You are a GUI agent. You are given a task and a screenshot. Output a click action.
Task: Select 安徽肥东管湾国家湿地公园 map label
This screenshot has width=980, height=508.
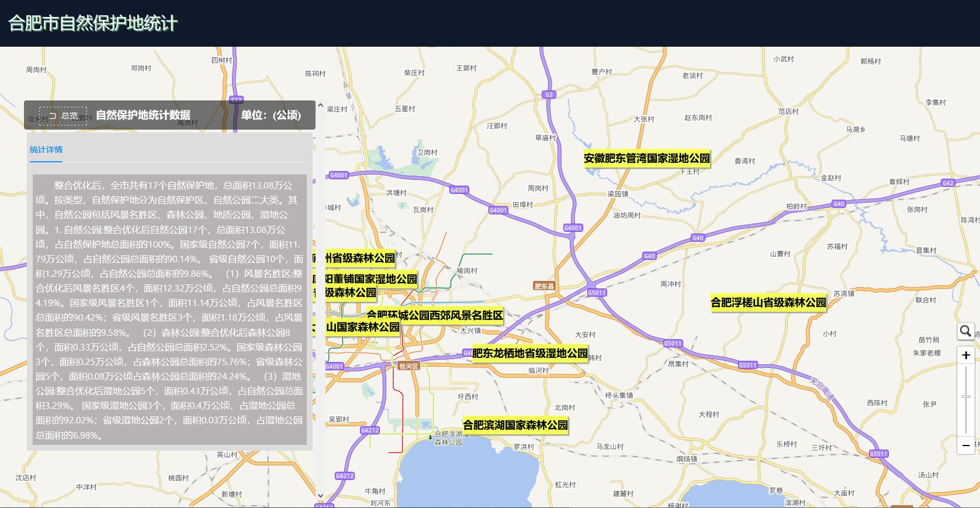pos(647,158)
